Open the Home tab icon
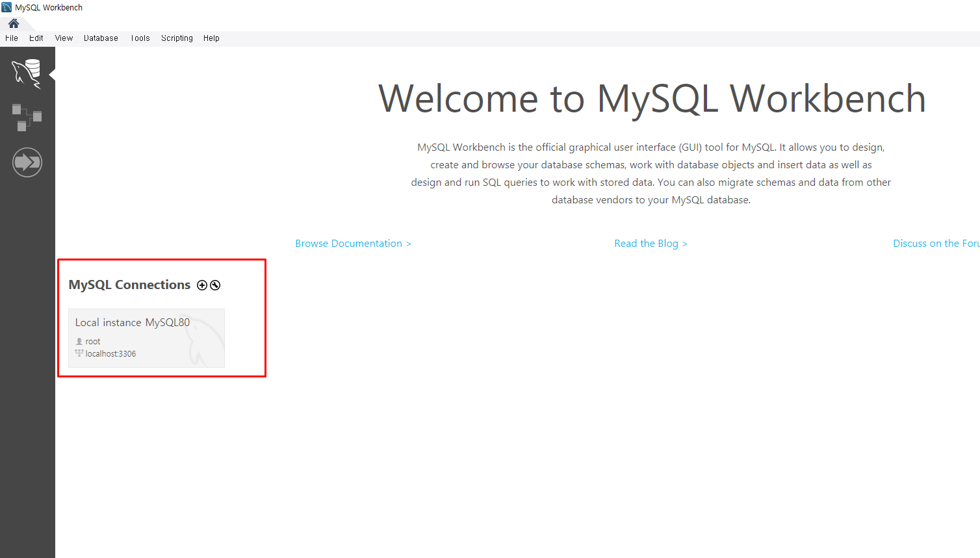 pyautogui.click(x=14, y=23)
